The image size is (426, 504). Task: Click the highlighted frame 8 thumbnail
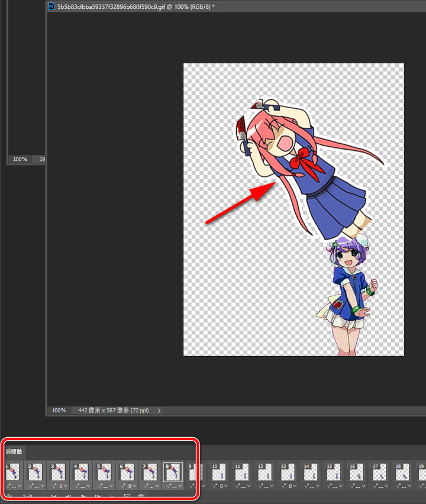[x=173, y=472]
